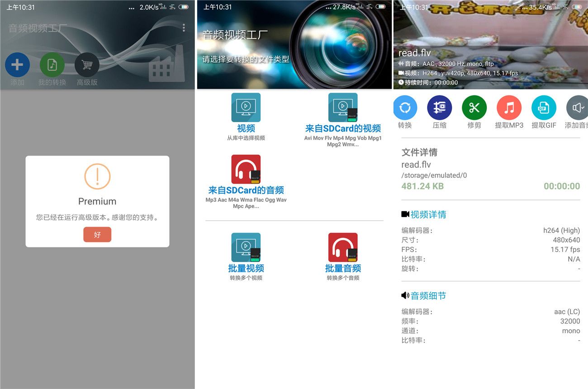Click the network speed 2.0K/s on left screen

149,7
